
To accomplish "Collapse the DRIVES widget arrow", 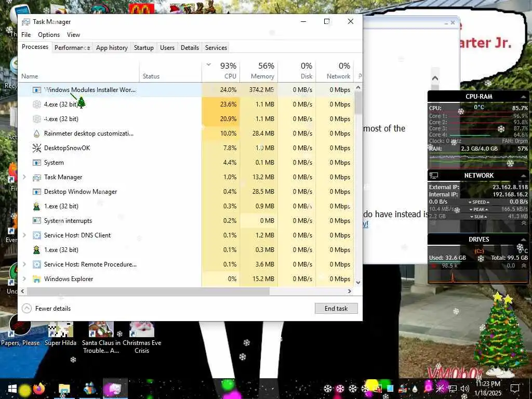I will click(523, 240).
